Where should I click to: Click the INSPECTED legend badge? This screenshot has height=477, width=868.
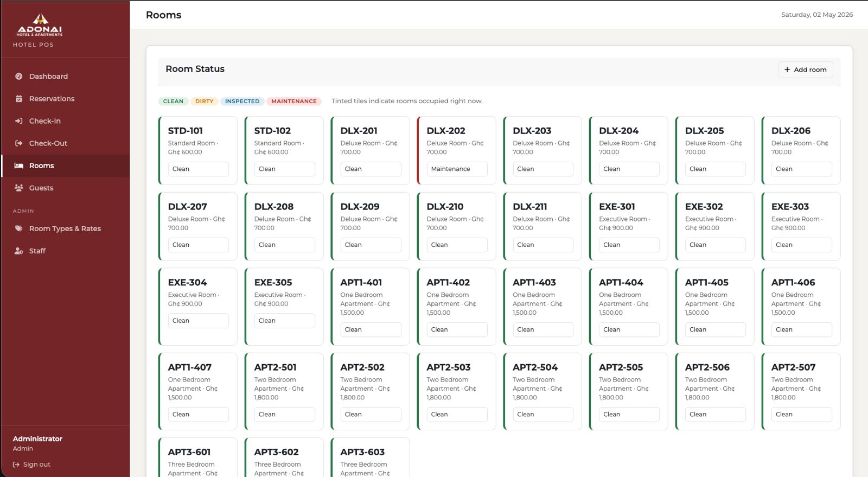242,101
